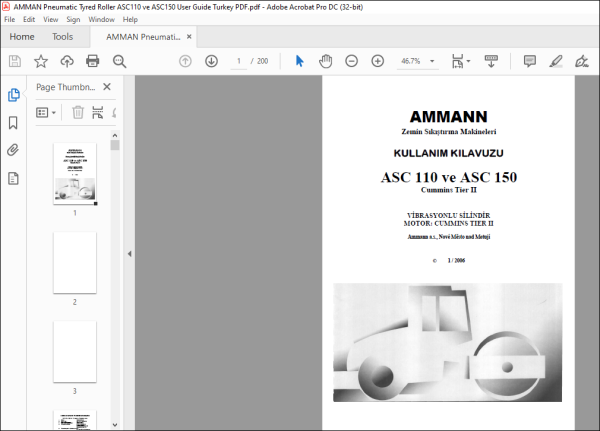The height and width of the screenshot is (431, 600).
Task: Toggle the Page Thumbnails panel icon
Action: 13,95
